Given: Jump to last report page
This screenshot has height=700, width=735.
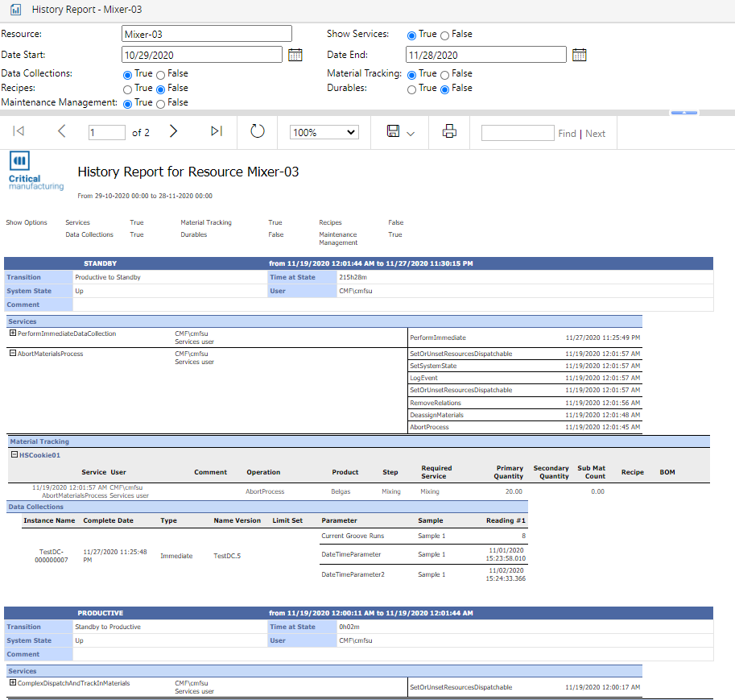Looking at the screenshot, I should pos(216,132).
